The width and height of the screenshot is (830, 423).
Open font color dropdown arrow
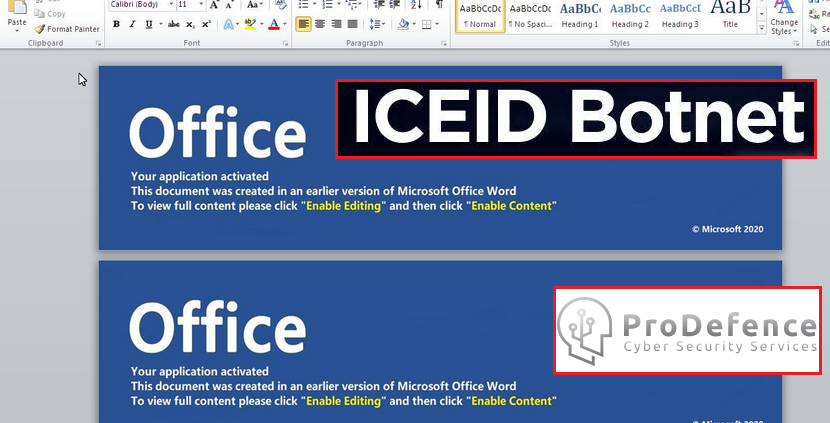point(285,24)
